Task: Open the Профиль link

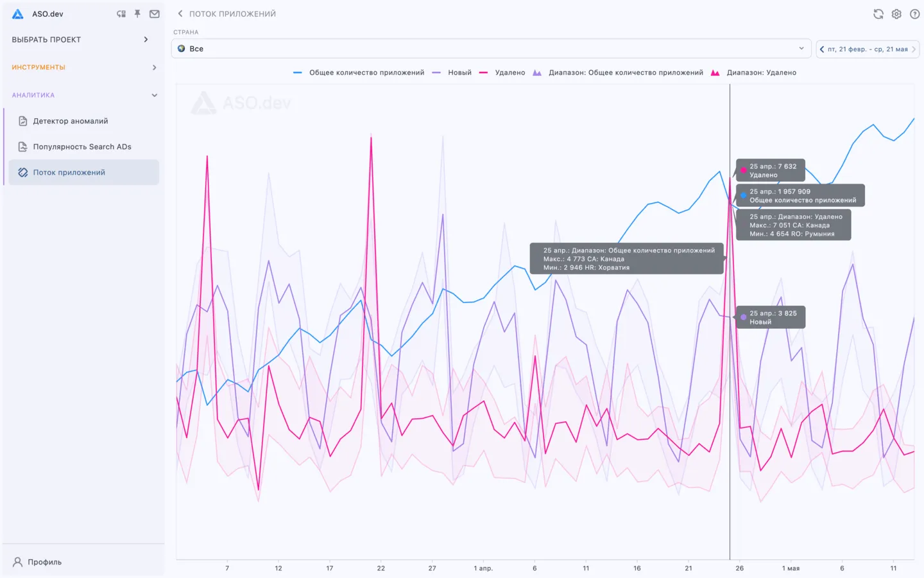Action: point(44,562)
